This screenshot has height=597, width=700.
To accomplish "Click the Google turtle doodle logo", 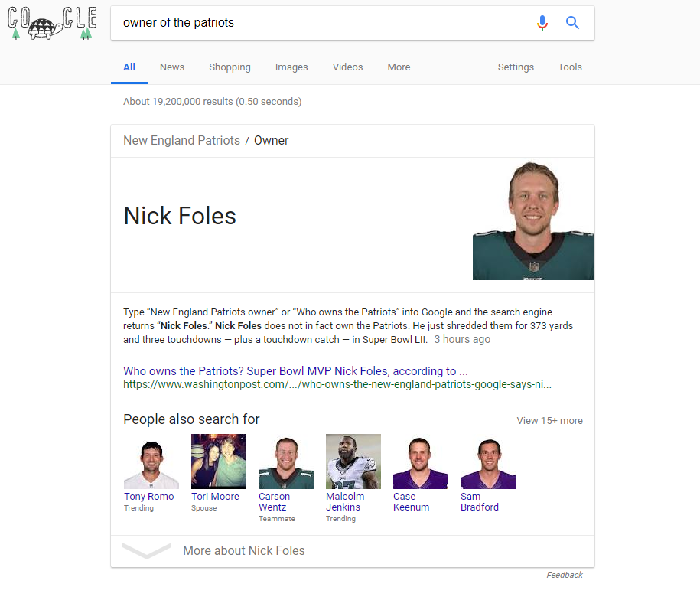I will 51,24.
